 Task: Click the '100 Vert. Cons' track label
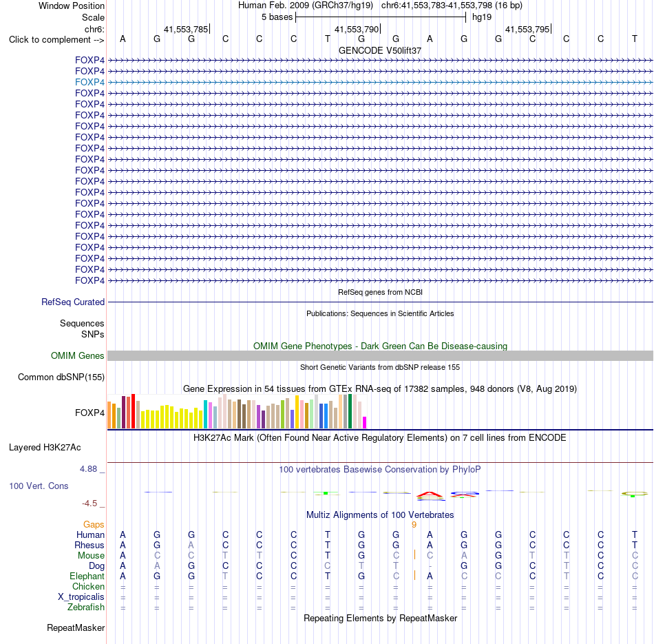click(39, 486)
